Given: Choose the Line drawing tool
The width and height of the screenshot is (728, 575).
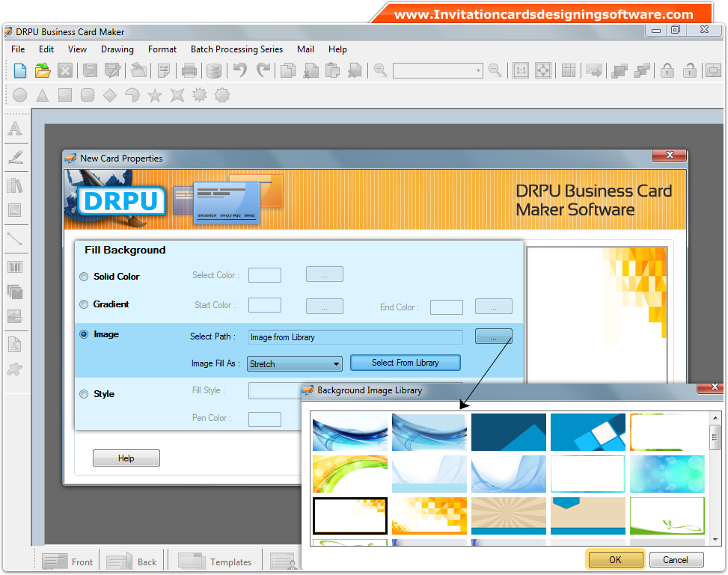Looking at the screenshot, I should click(16, 239).
